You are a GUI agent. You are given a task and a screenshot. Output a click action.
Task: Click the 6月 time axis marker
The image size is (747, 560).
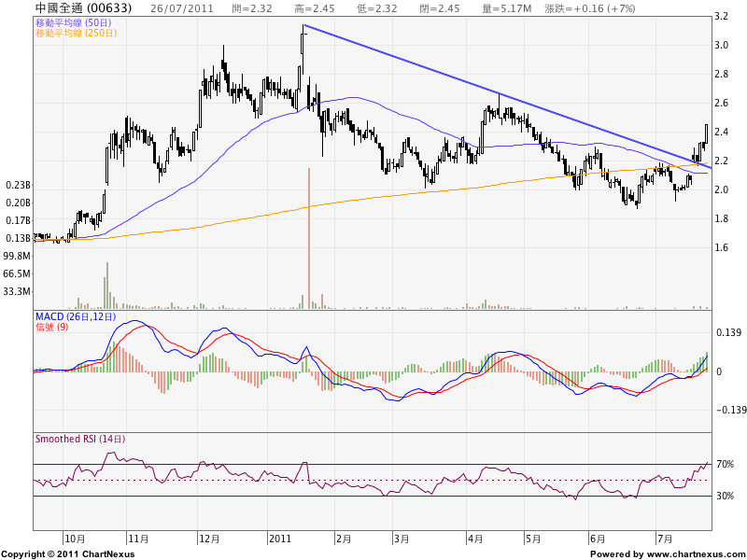pos(598,539)
